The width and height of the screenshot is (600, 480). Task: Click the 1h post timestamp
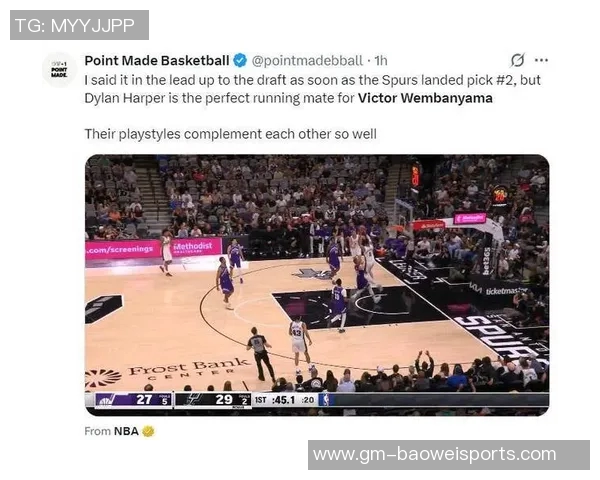pyautogui.click(x=381, y=60)
